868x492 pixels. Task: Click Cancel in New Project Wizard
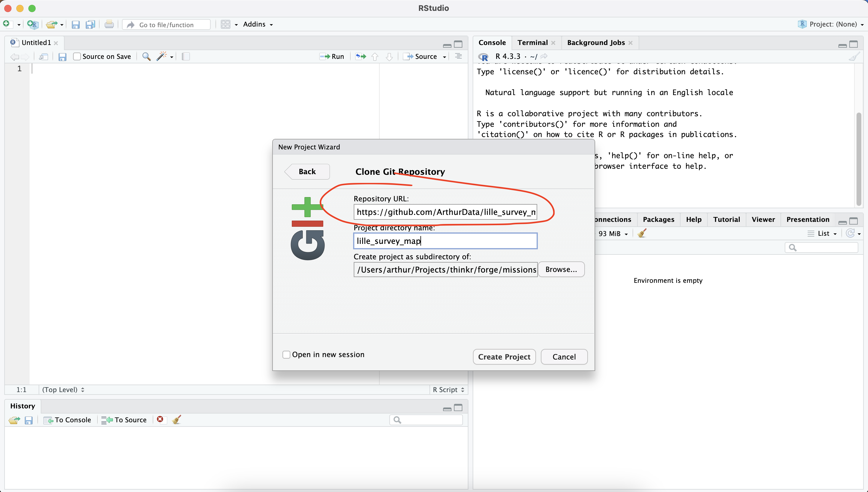tap(564, 357)
